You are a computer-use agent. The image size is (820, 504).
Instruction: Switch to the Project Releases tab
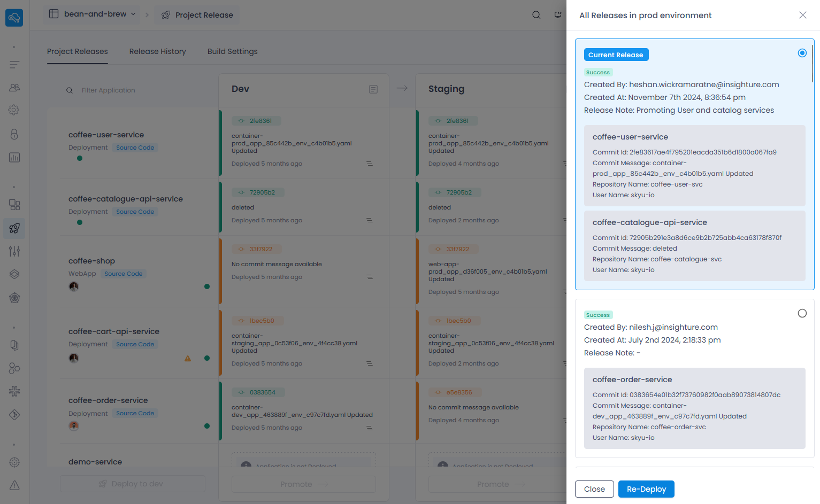78,51
